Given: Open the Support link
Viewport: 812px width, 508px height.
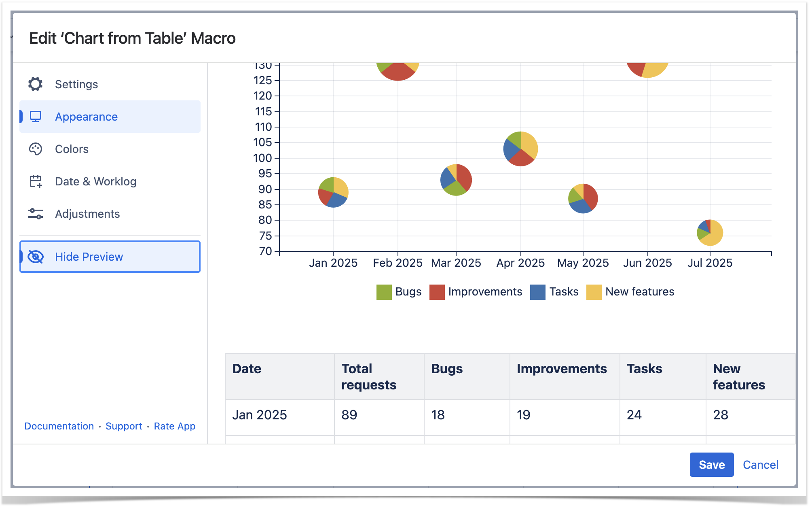Looking at the screenshot, I should 124,426.
